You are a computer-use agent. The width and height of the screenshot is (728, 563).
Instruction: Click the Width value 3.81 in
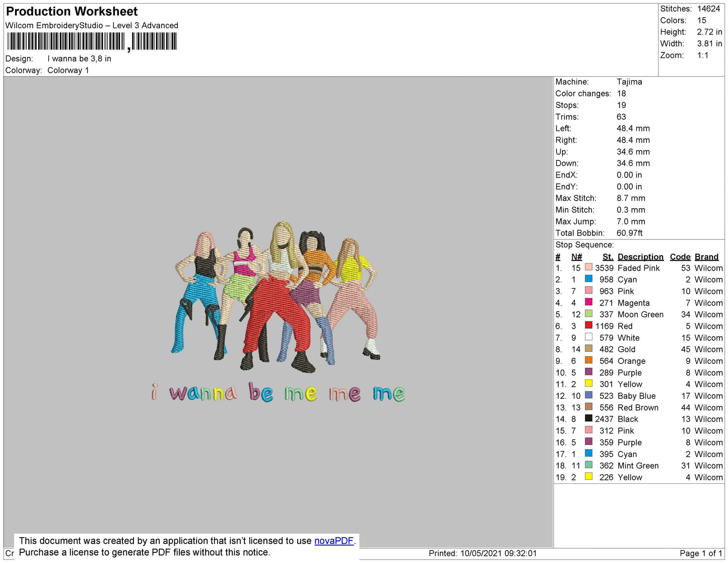(x=709, y=43)
